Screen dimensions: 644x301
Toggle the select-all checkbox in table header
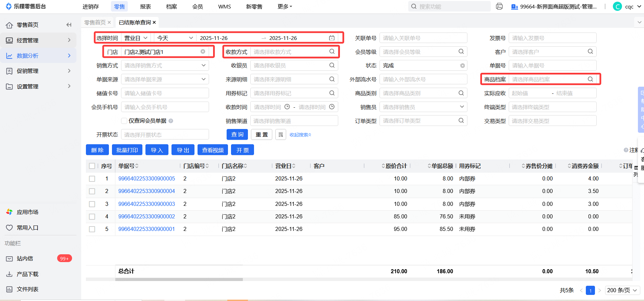(x=92, y=166)
